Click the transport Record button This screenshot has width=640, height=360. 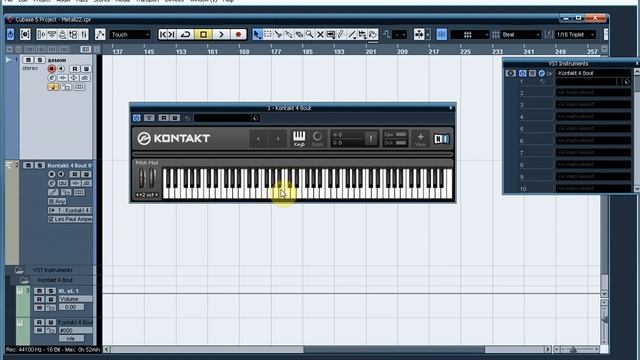(238, 35)
